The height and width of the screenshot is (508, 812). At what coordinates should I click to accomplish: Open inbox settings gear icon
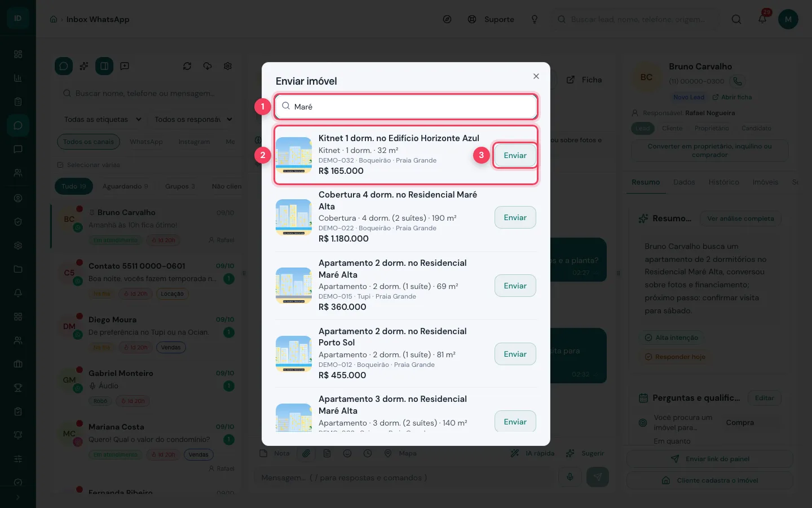(x=228, y=66)
